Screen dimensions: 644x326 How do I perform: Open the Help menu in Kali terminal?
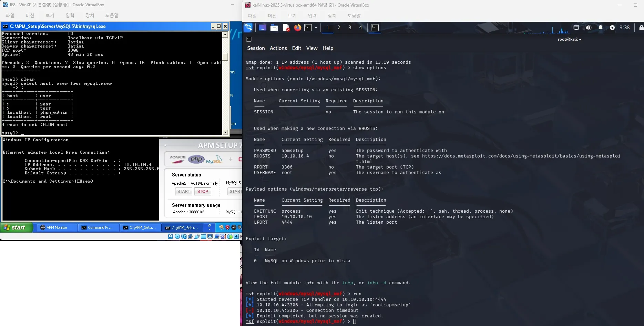tap(328, 48)
